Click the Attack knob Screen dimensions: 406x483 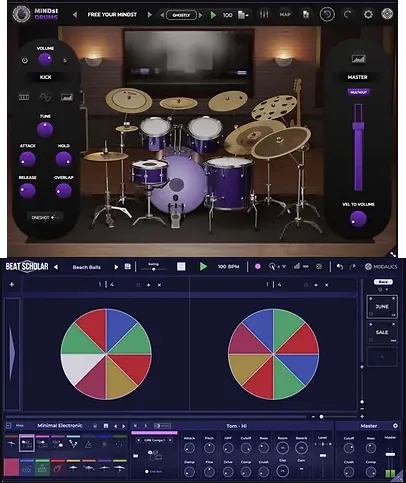27,159
